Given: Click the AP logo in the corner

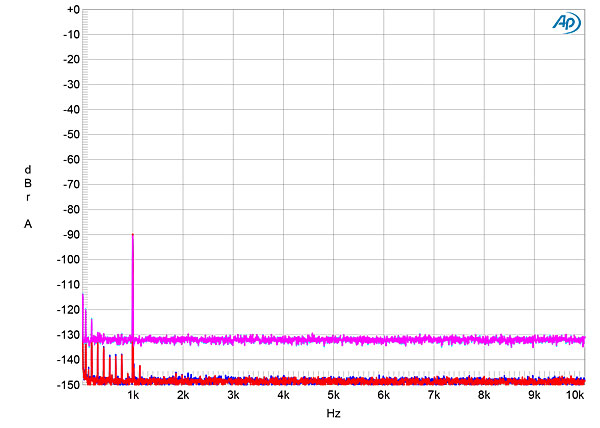Looking at the screenshot, I should point(564,22).
